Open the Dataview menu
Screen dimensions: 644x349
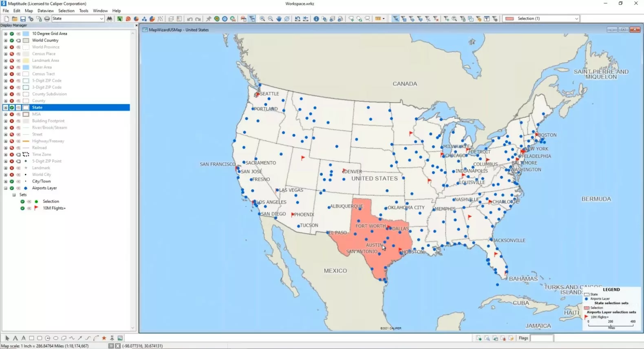click(x=45, y=11)
